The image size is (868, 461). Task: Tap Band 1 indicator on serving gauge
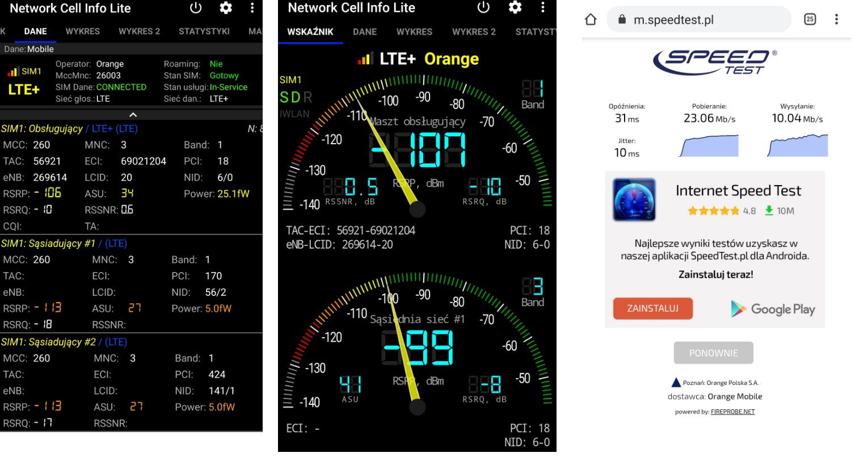click(533, 94)
